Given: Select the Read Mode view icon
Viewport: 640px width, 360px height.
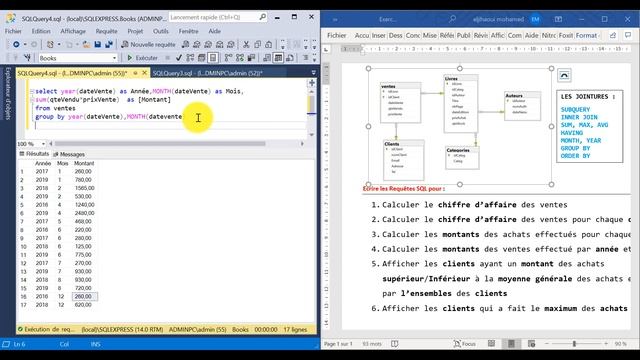Looking at the screenshot, I should [491, 344].
